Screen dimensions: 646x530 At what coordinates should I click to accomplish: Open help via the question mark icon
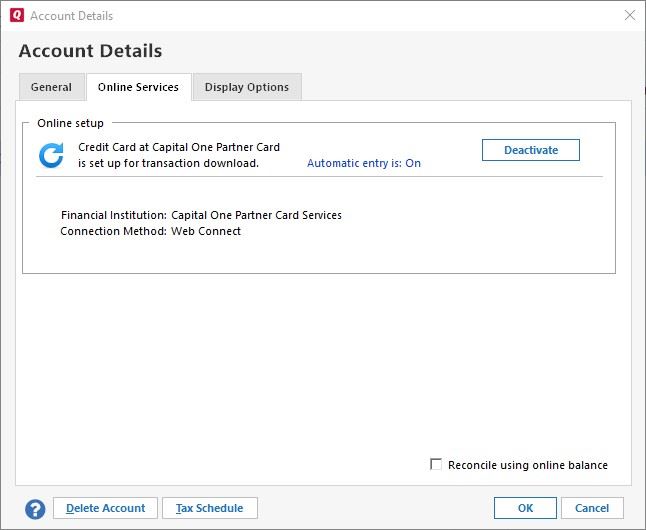coord(35,509)
